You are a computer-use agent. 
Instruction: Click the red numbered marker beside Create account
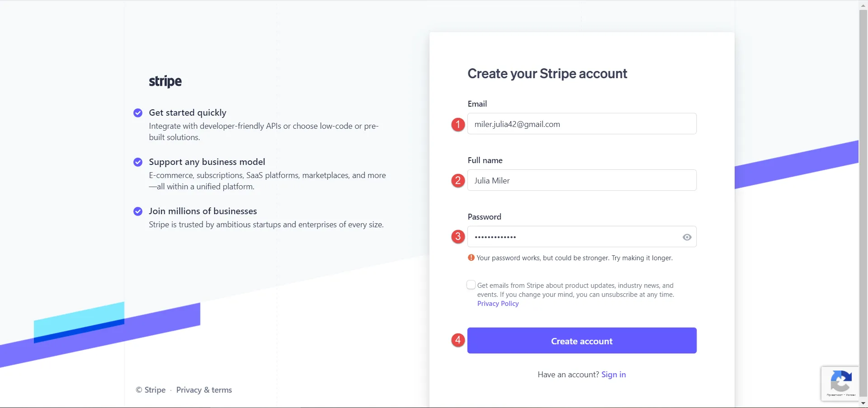tap(457, 340)
